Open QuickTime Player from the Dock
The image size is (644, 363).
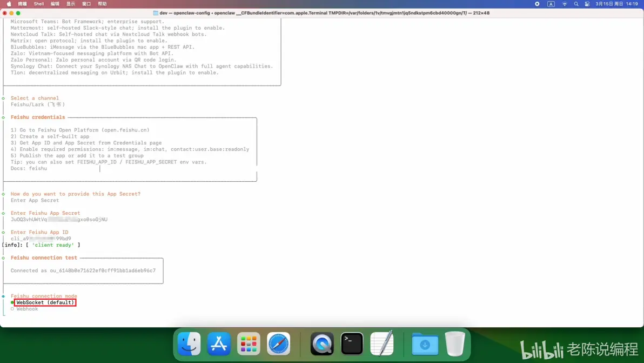click(x=322, y=344)
